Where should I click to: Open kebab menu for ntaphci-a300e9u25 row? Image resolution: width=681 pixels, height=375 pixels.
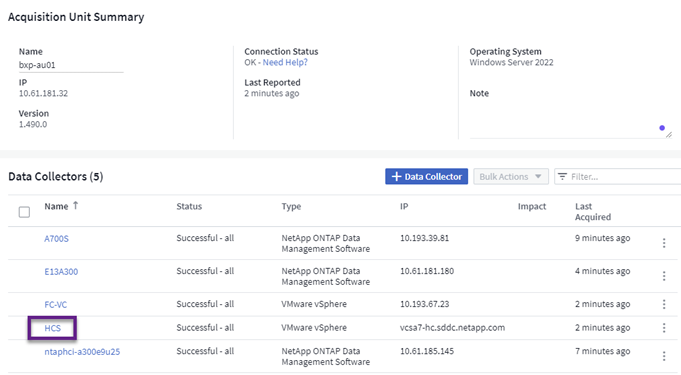pos(664,356)
